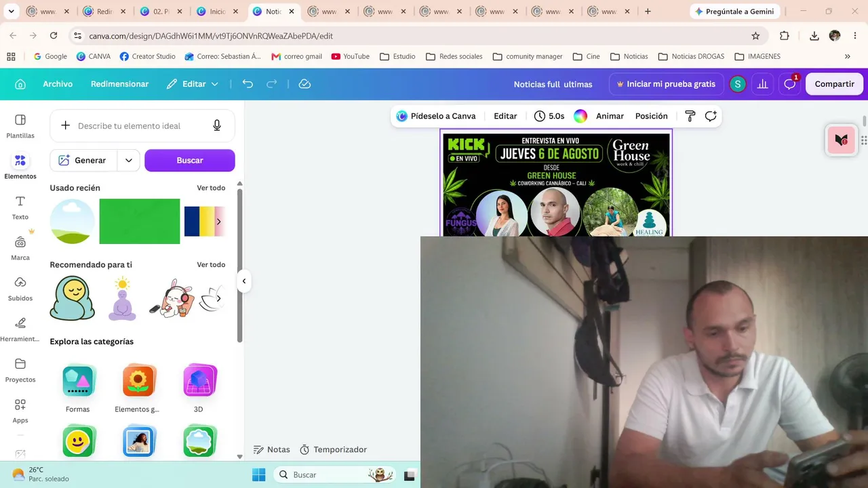
Task: Show more bookmarks with overflow chevron
Action: click(x=847, y=56)
